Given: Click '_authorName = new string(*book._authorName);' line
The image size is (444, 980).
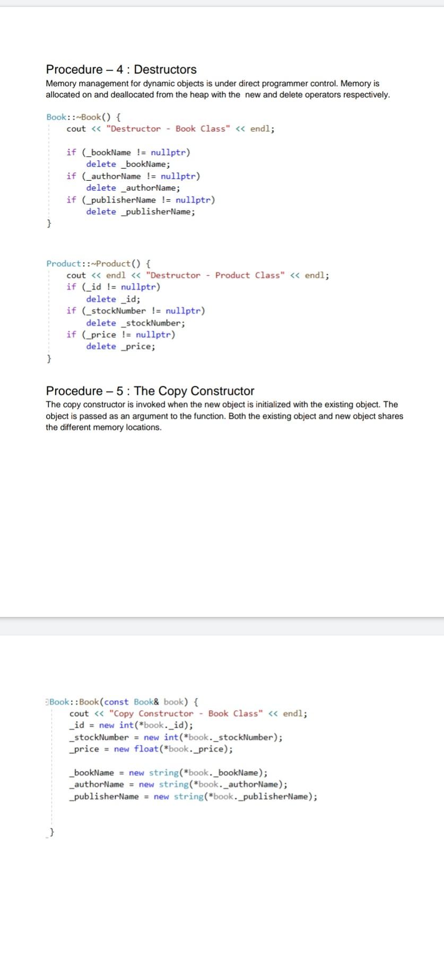Looking at the screenshot, I should 179,784.
